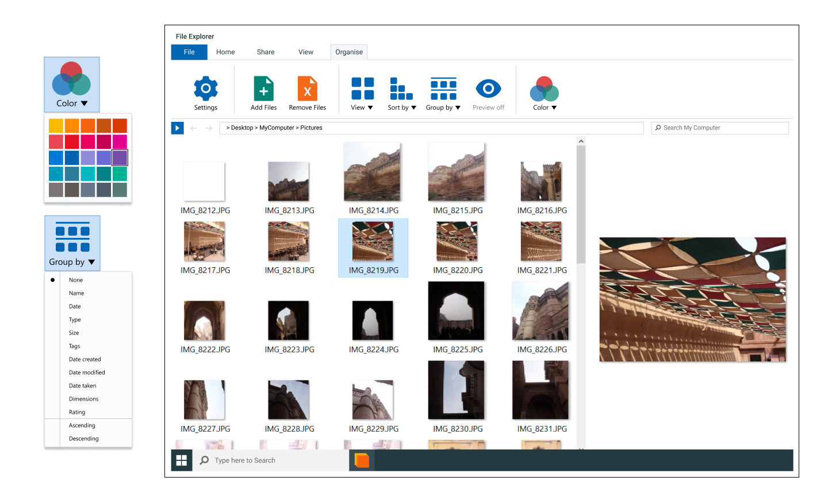Click the blue play arrow beside address bar
The width and height of the screenshot is (828, 504).
(x=177, y=128)
